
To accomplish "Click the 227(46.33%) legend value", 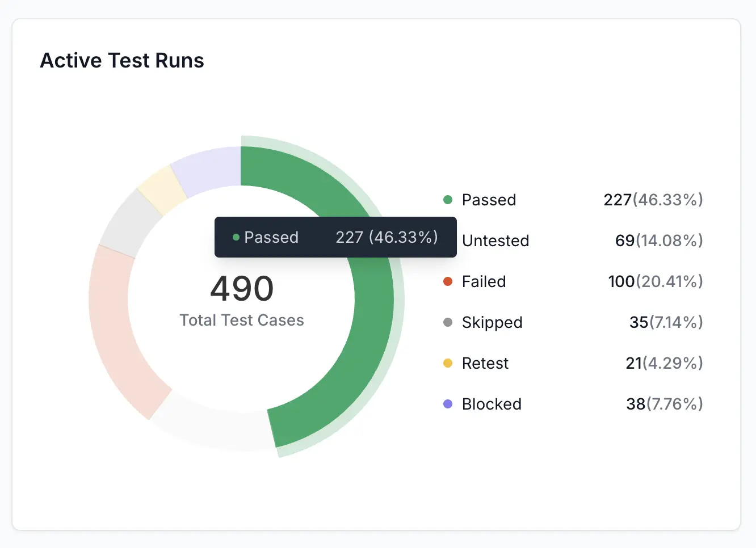I will [653, 200].
